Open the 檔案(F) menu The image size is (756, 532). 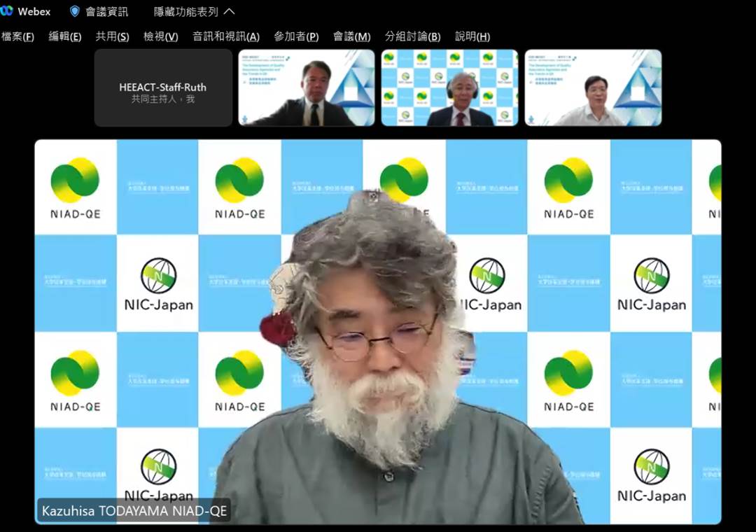pyautogui.click(x=17, y=36)
